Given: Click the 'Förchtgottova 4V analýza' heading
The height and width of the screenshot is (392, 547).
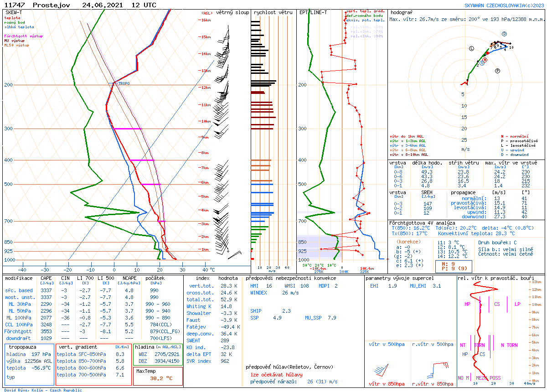Looking at the screenshot, I should point(423,223).
